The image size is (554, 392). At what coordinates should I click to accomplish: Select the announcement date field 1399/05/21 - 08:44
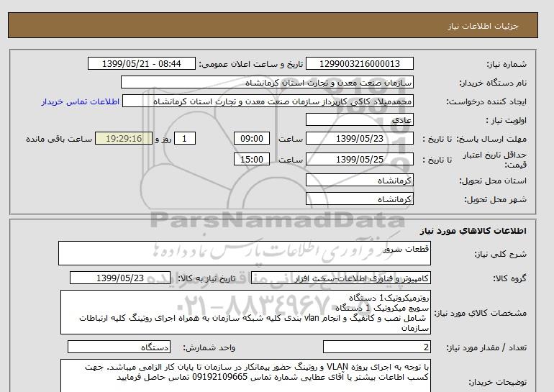[141, 63]
